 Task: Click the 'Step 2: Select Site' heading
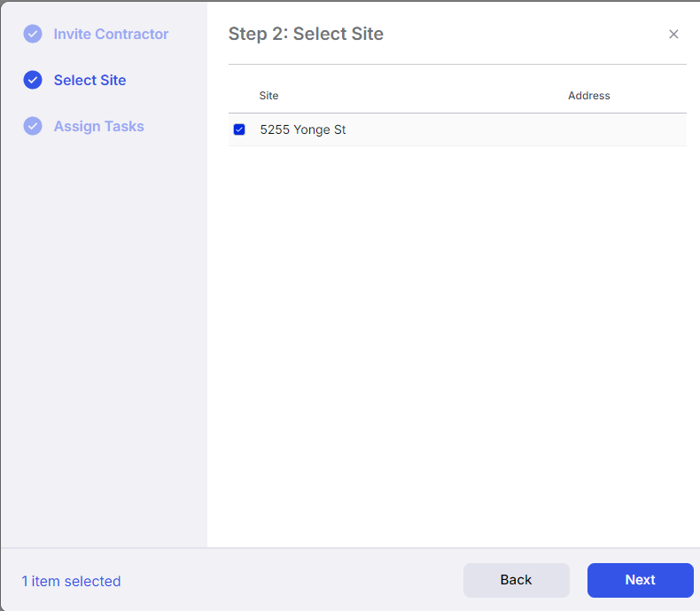click(306, 34)
